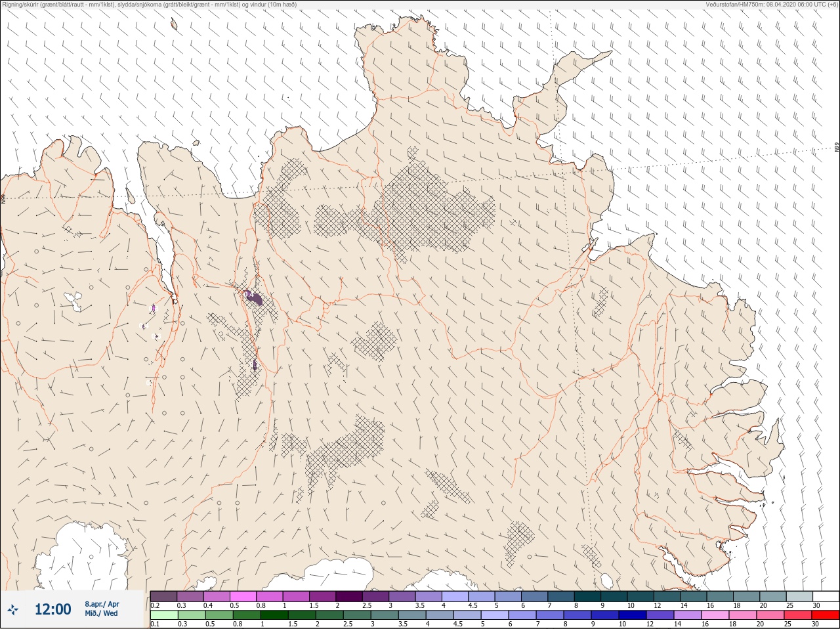
Task: Pick the pale green 0.1 legend swatch
Action: tap(163, 615)
